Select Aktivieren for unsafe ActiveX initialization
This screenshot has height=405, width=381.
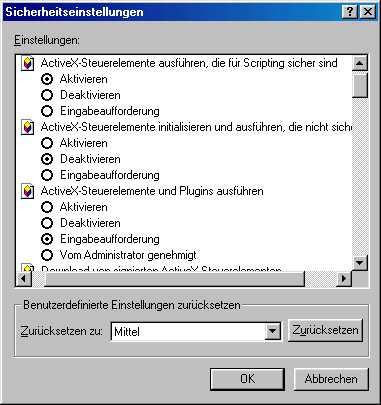coord(47,143)
